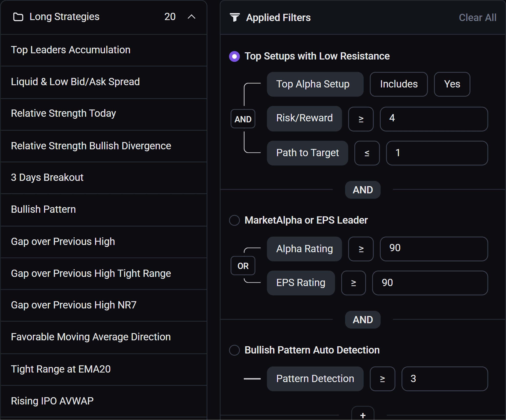This screenshot has height=420, width=506.
Task: Select MarketAlpha or EPS Leader radio
Action: (234, 220)
